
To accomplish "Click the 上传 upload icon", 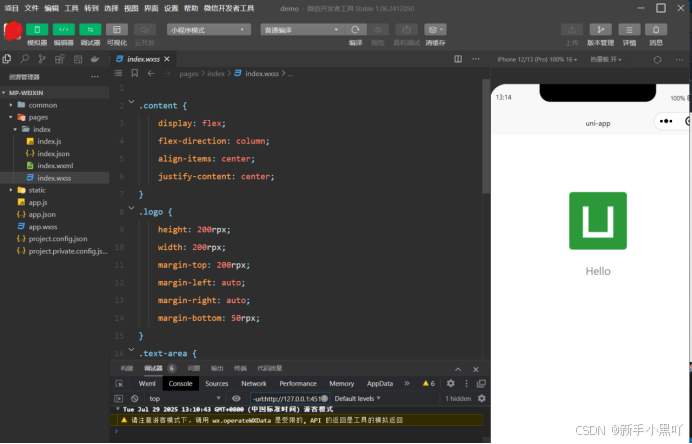I will (x=572, y=30).
